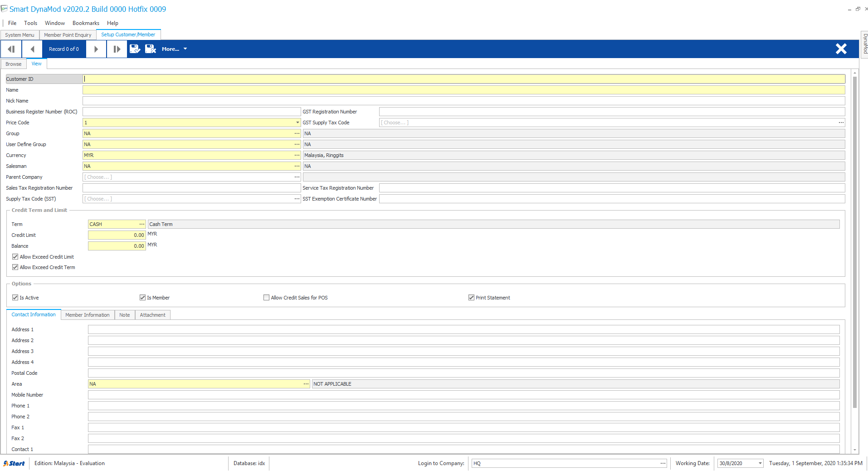Open Salesman lookup ellipsis
Image resolution: width=868 pixels, height=471 pixels.
pyautogui.click(x=297, y=166)
